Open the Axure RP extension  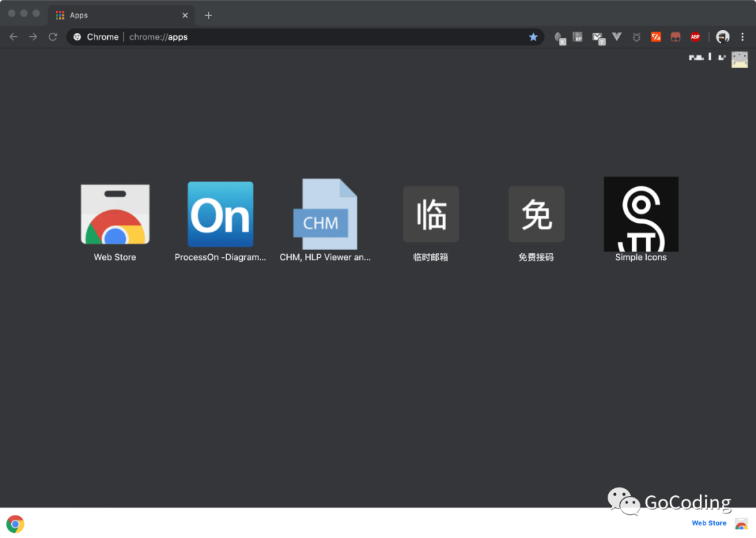pyautogui.click(x=577, y=36)
